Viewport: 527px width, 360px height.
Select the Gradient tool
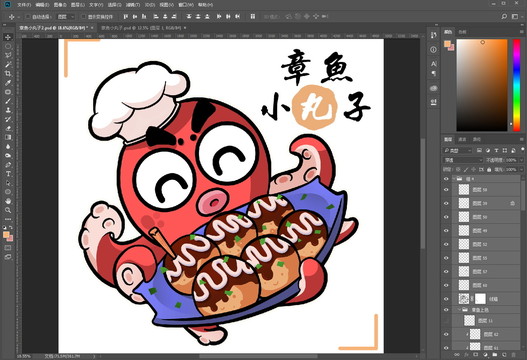[8, 137]
